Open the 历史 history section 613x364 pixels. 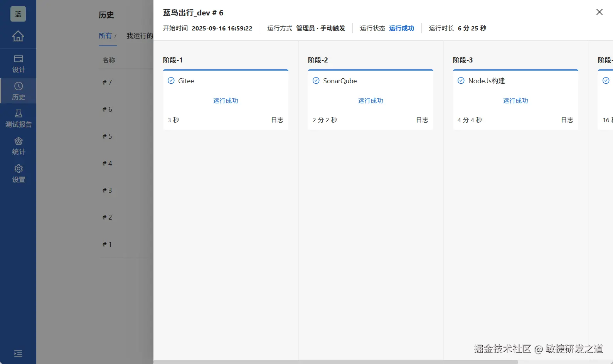coord(18,91)
